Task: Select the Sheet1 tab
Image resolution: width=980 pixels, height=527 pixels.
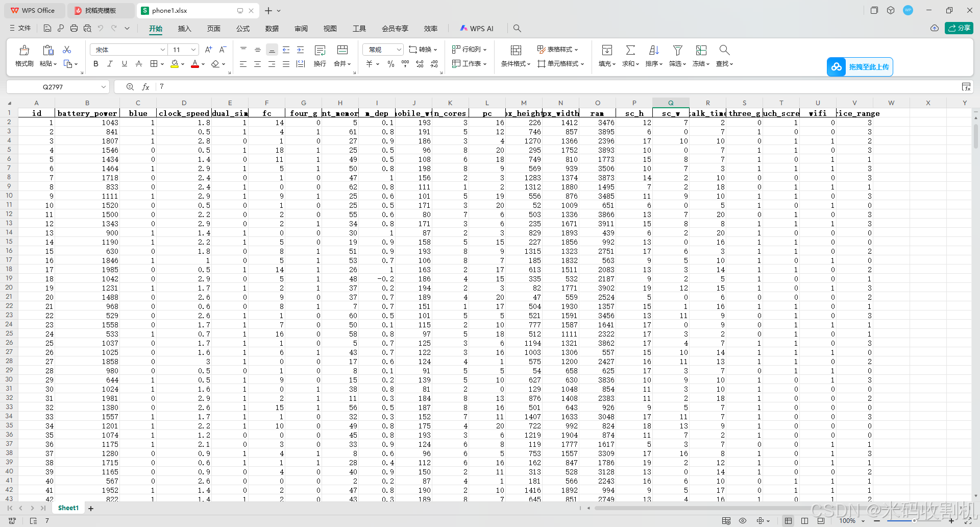Action: 68,508
